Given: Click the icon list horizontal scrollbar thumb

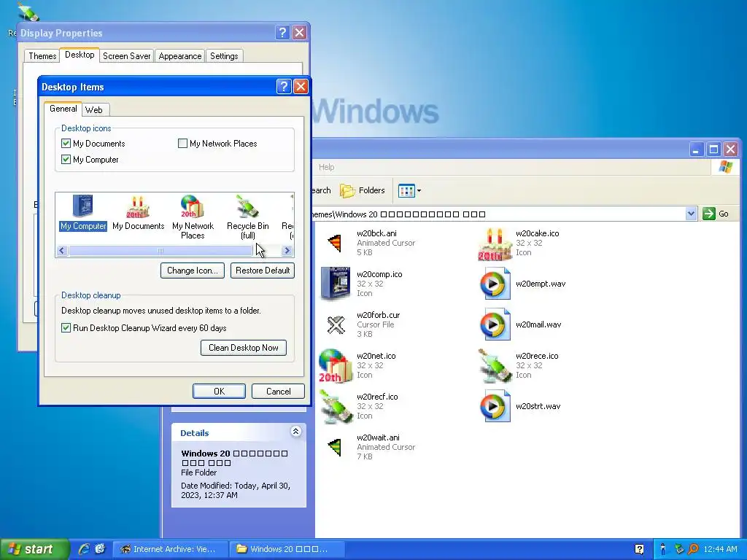Looking at the screenshot, I should [160, 251].
